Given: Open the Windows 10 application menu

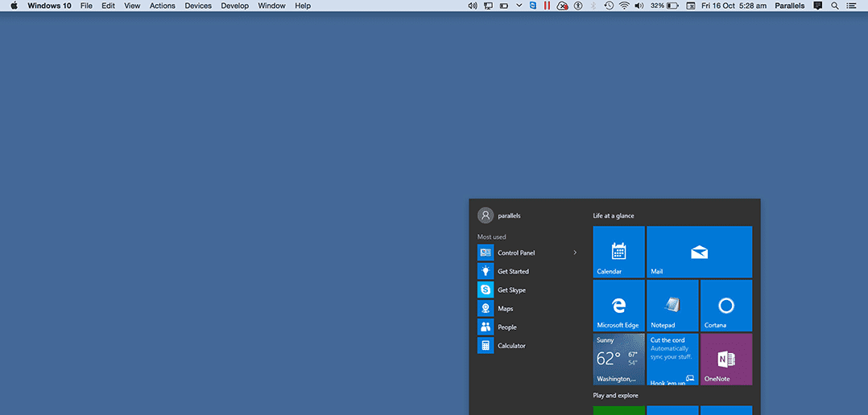Looking at the screenshot, I should pos(49,6).
